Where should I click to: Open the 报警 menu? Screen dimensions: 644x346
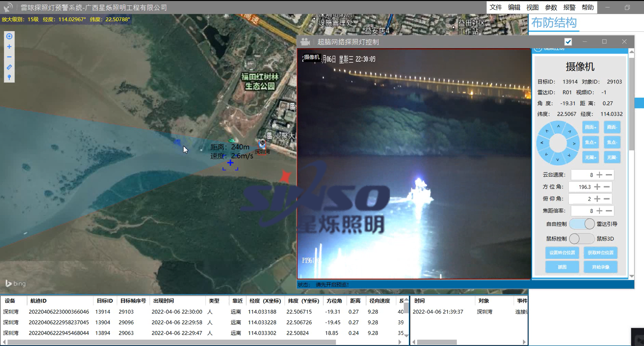click(x=569, y=7)
